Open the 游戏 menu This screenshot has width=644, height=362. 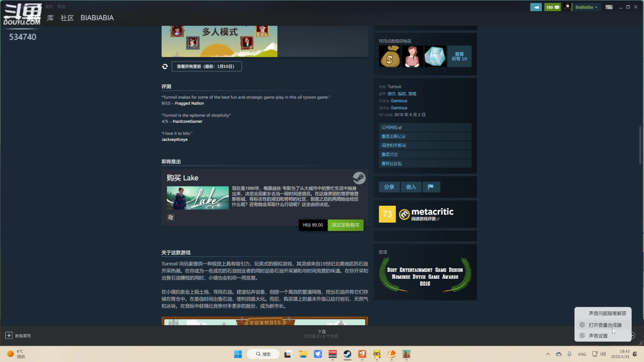tap(49, 7)
